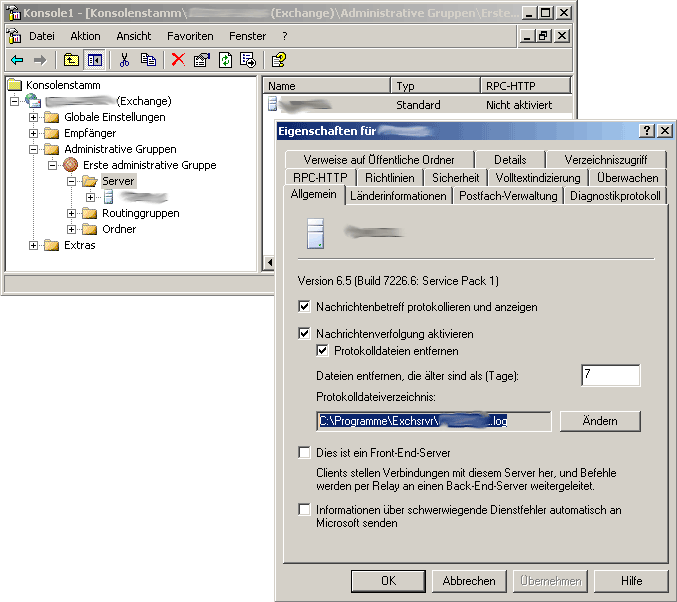
Task: Click the Help toolbar icon
Action: click(x=279, y=60)
